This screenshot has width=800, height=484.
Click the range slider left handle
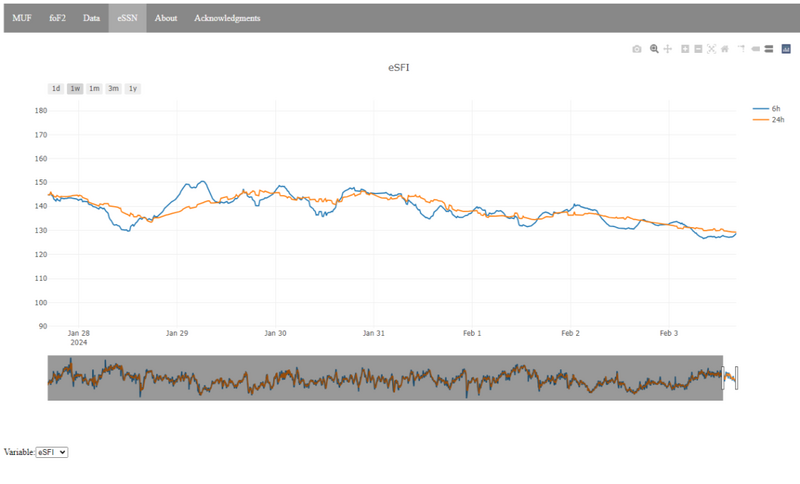pos(723,378)
